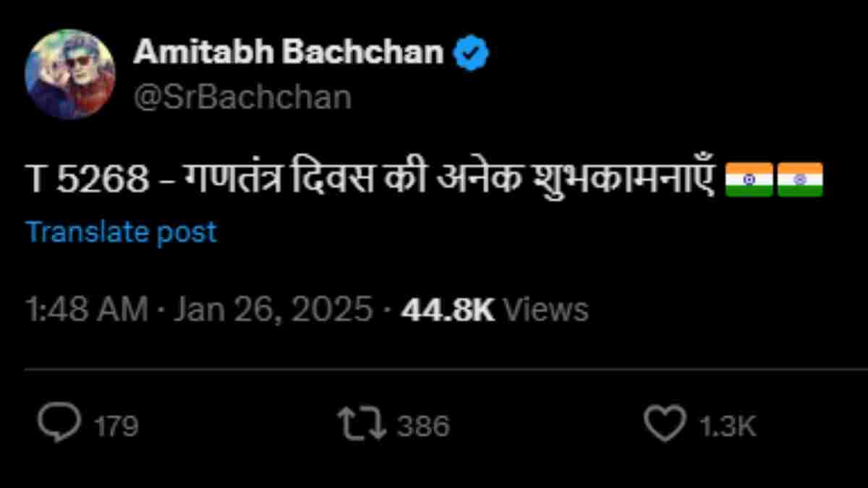The height and width of the screenshot is (488, 868).
Task: Click the horizontal divider below the timestamp
Action: coord(434,369)
